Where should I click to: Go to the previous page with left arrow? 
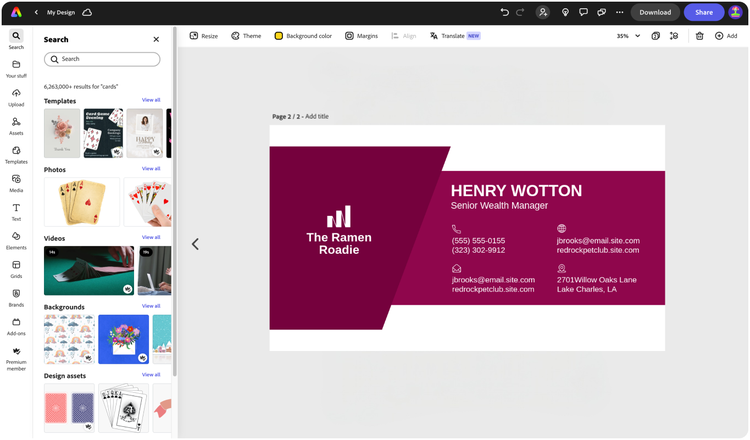[195, 244]
